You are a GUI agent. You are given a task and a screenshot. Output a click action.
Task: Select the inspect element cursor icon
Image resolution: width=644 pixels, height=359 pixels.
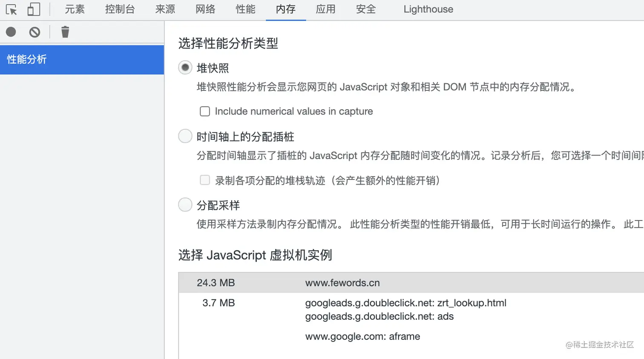point(11,9)
